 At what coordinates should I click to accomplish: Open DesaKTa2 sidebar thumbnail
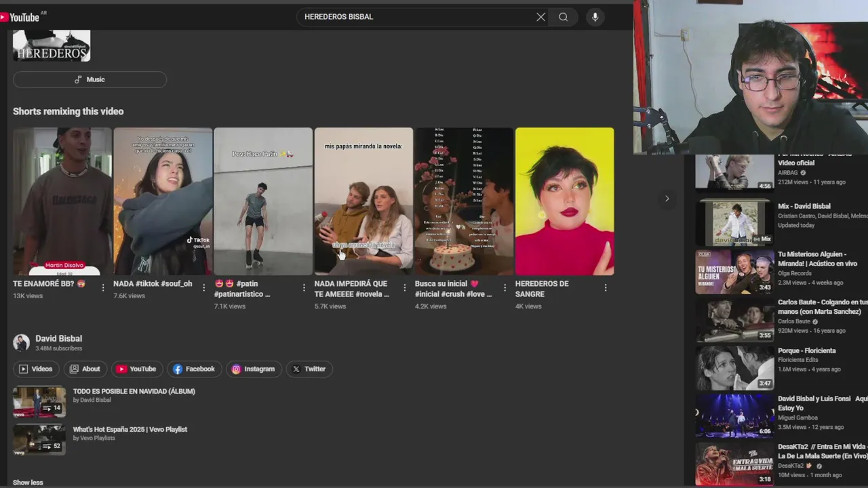734,464
